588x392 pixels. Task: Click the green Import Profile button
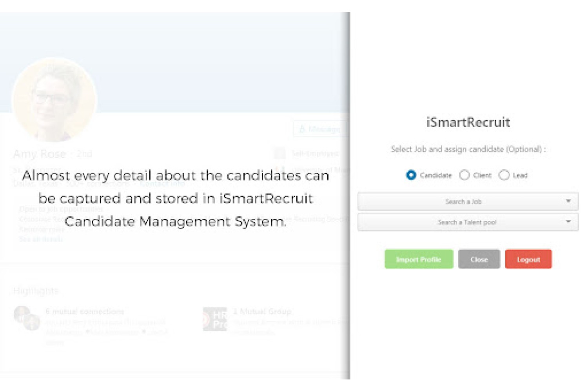click(x=419, y=259)
